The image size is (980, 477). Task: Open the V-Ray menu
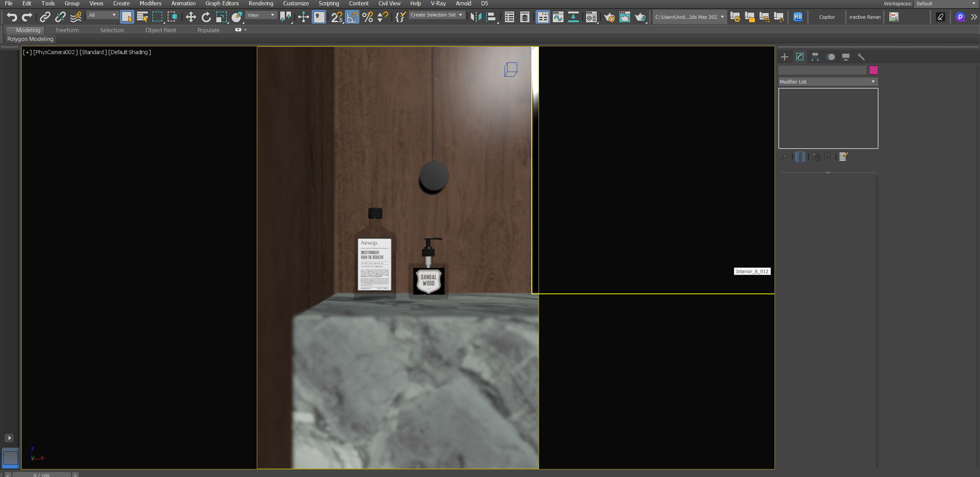438,3
